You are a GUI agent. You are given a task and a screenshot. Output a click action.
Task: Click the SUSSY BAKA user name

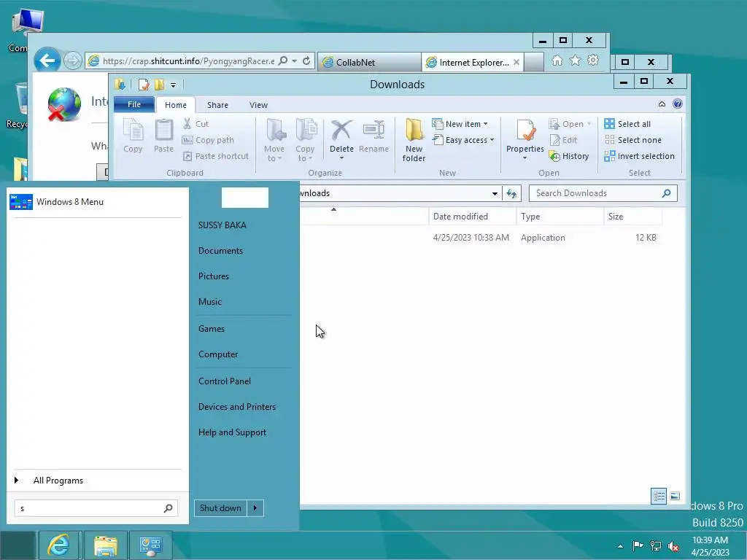222,225
